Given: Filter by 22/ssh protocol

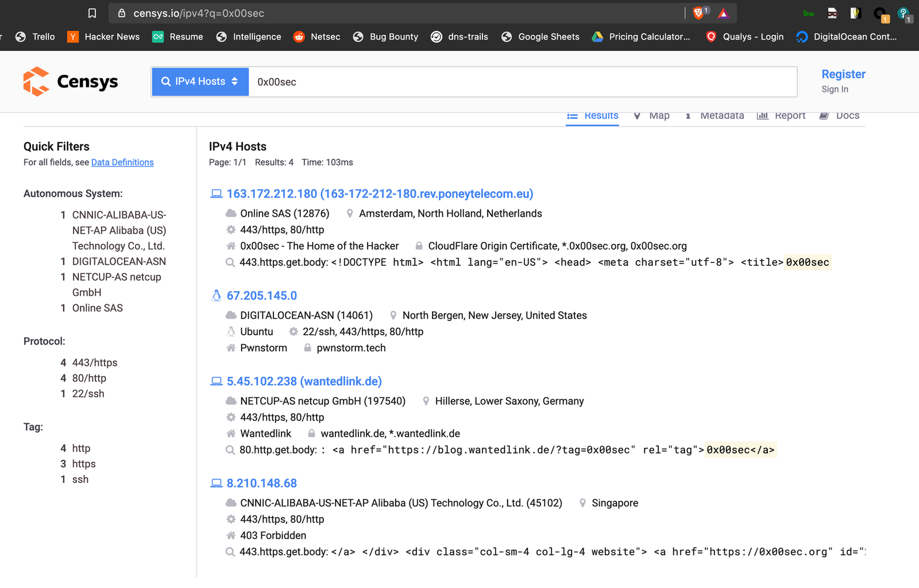Looking at the screenshot, I should coord(88,394).
